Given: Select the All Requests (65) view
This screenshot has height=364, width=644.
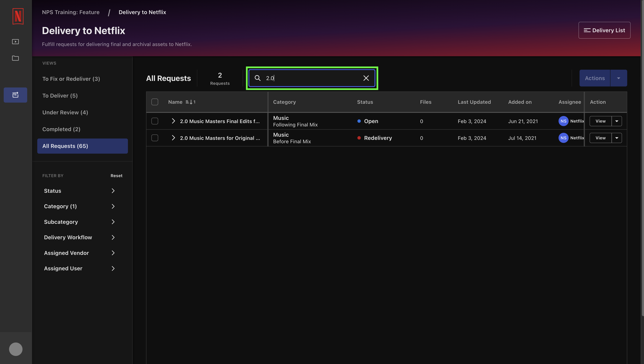Looking at the screenshot, I should click(82, 146).
